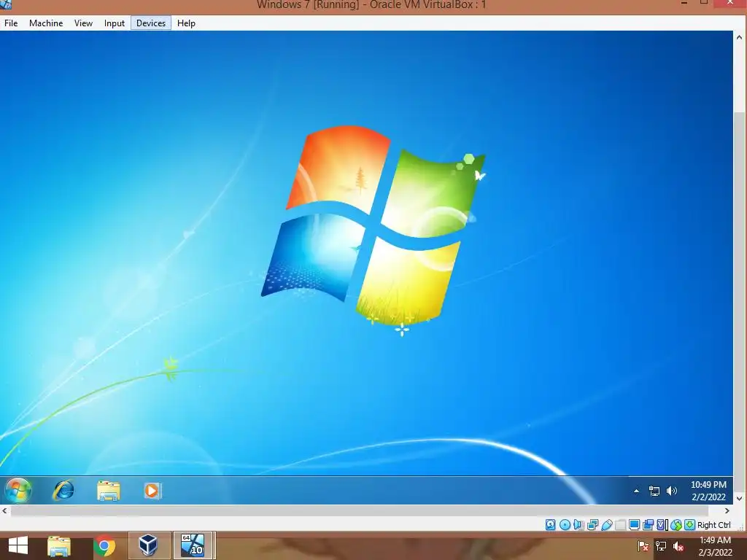Viewport: 747px width, 560px height.
Task: Select the running Windows 7 VM taskbar button
Action: click(193, 545)
